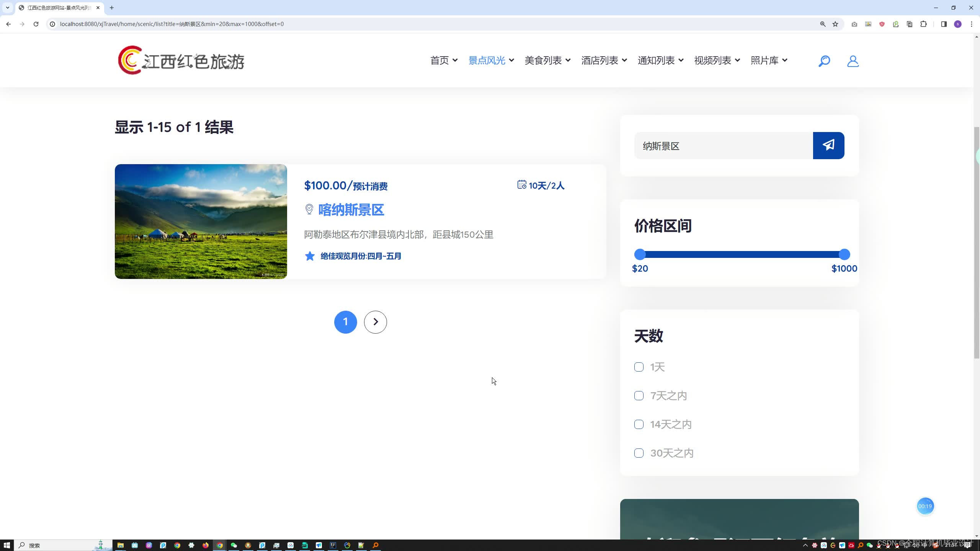Expand the 美食列表 dropdown menu
The width and height of the screenshot is (980, 551).
(x=547, y=60)
